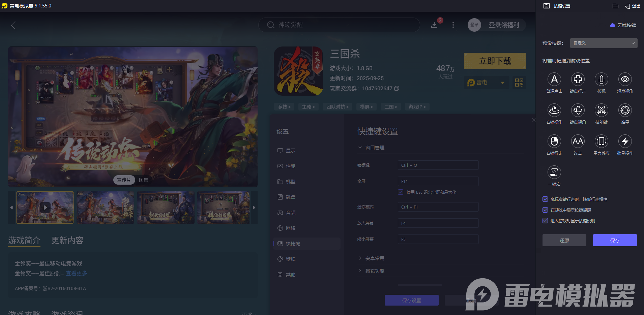The height and width of the screenshot is (315, 644).
Task: Select the 键盘行走 movement key tool
Action: point(578,80)
